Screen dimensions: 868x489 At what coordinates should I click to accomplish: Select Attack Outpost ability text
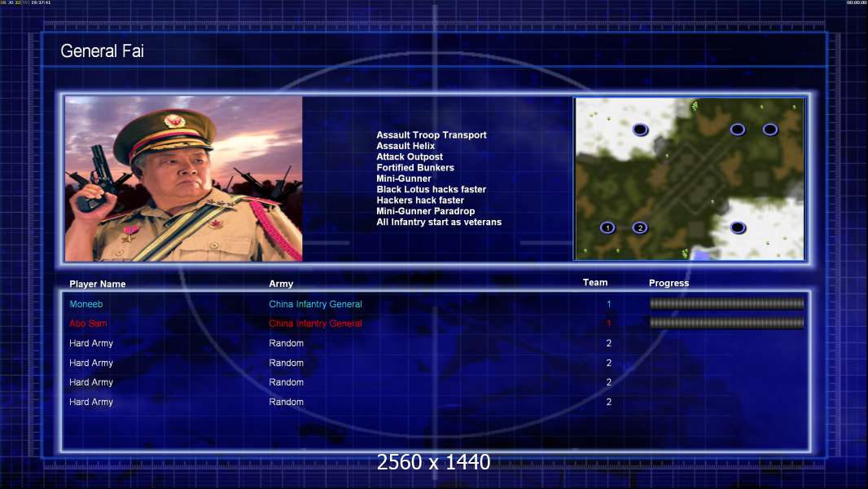pos(409,156)
